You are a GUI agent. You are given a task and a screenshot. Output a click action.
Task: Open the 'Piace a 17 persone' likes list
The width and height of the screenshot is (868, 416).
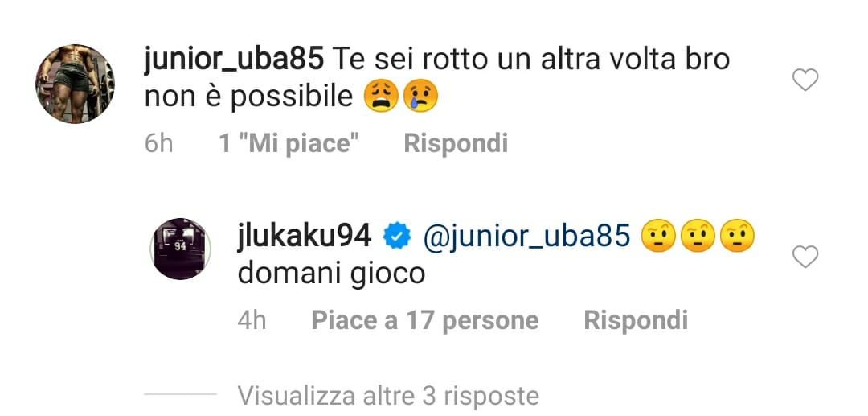point(424,321)
